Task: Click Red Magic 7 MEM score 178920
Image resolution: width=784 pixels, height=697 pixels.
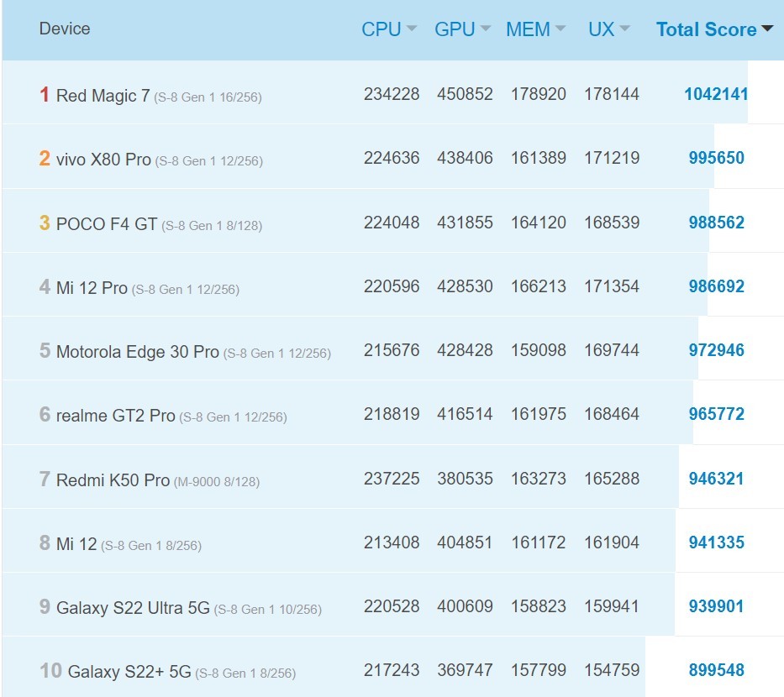Action: click(x=539, y=94)
